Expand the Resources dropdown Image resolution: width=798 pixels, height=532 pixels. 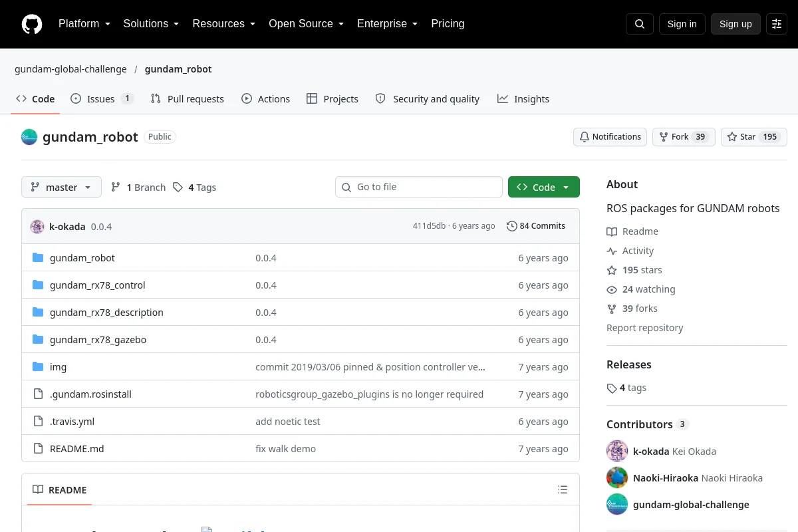[224, 24]
